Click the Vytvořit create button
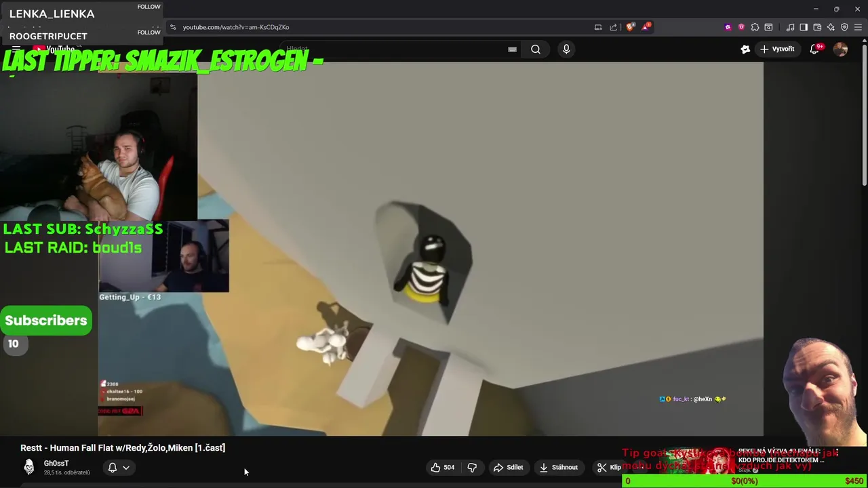 tap(778, 49)
